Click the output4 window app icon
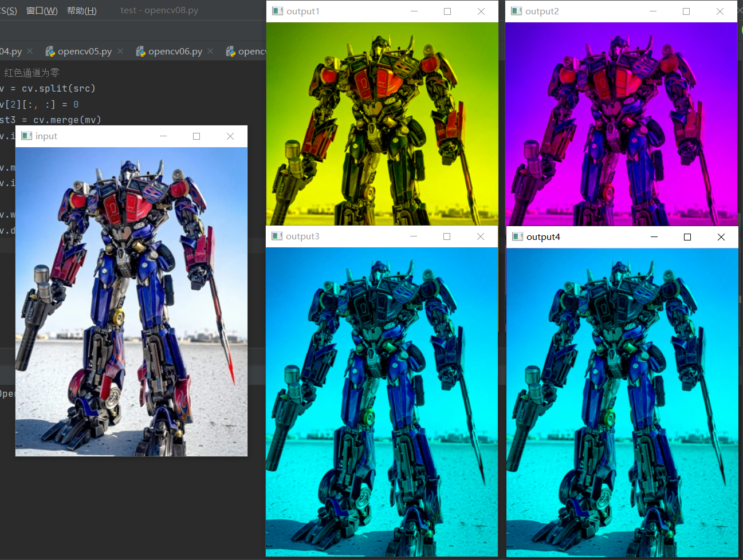The width and height of the screenshot is (743, 560). 517,236
